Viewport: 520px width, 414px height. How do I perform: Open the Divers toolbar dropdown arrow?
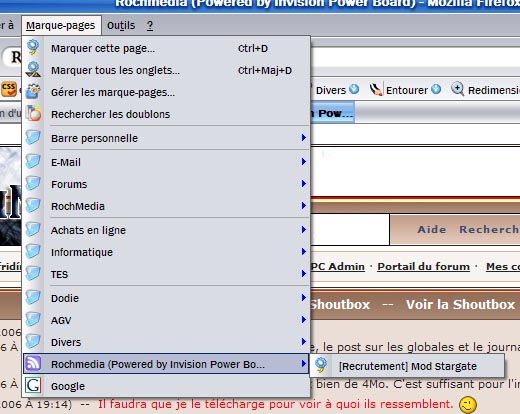(354, 89)
